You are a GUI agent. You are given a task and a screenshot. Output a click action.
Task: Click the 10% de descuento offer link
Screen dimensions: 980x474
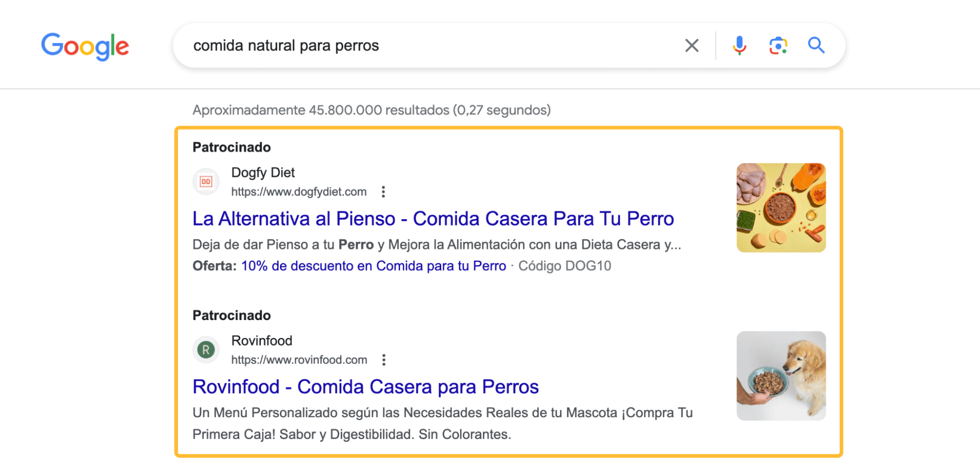click(x=373, y=266)
